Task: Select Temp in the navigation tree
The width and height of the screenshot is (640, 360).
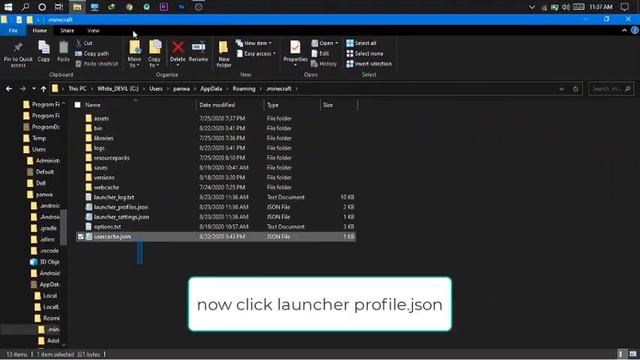Action: pyautogui.click(x=39, y=138)
